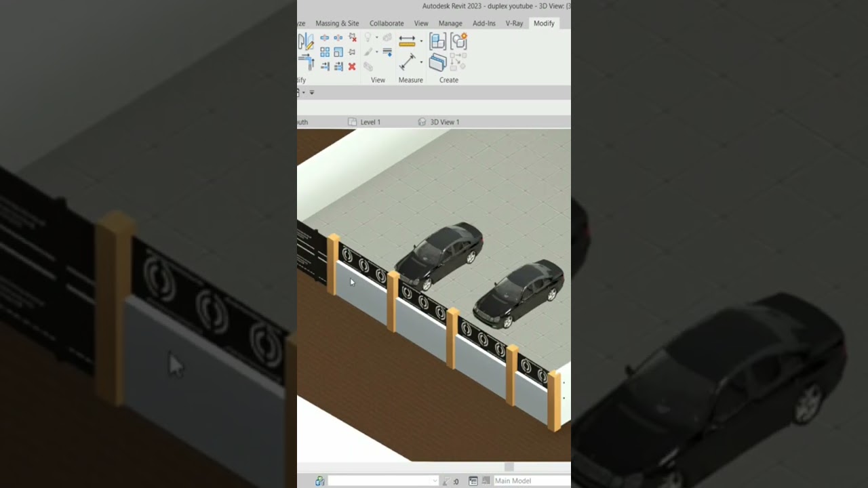Click the Create Assembly icon
This screenshot has height=488, width=868.
point(437,41)
